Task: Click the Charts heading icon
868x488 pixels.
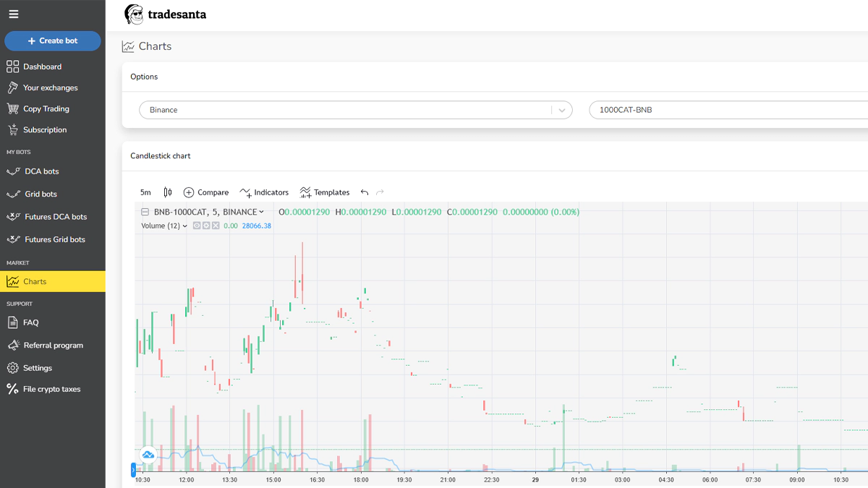Action: 128,46
